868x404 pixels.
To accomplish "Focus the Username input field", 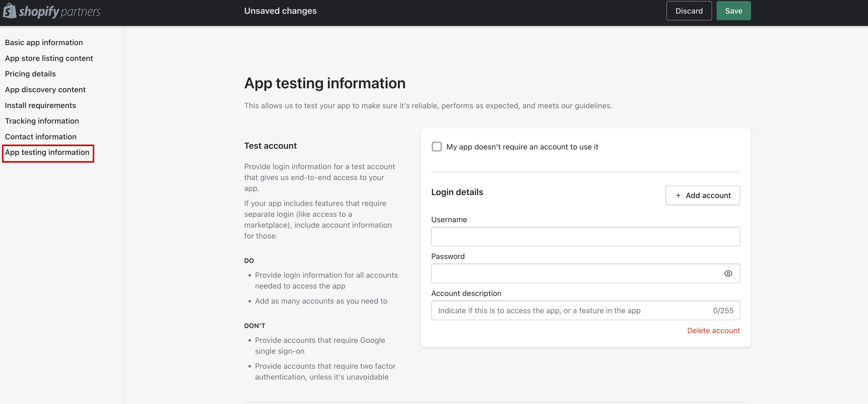I will click(585, 237).
